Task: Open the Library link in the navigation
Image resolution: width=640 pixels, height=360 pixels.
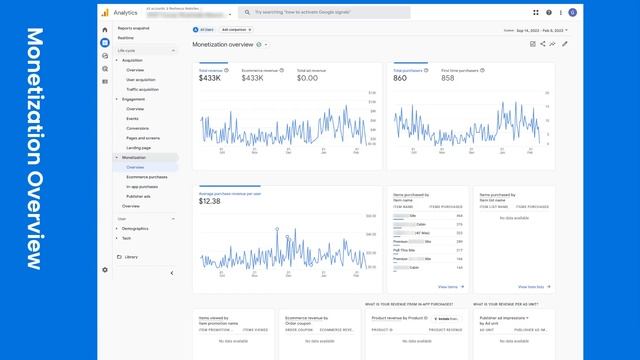Action: tap(131, 257)
